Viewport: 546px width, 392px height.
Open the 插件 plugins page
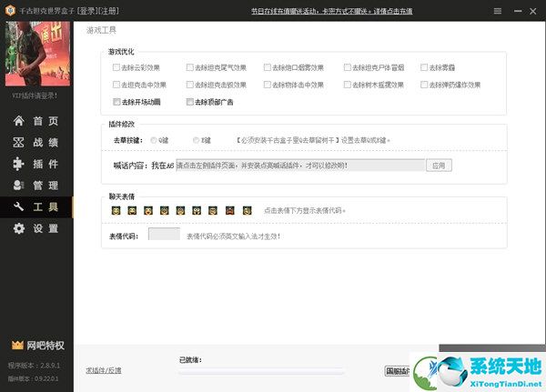click(35, 164)
